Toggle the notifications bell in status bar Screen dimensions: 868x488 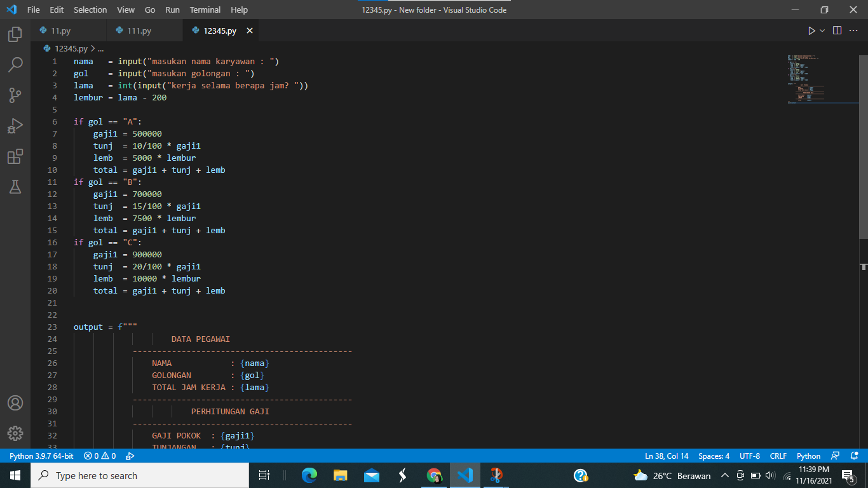pos(854,456)
